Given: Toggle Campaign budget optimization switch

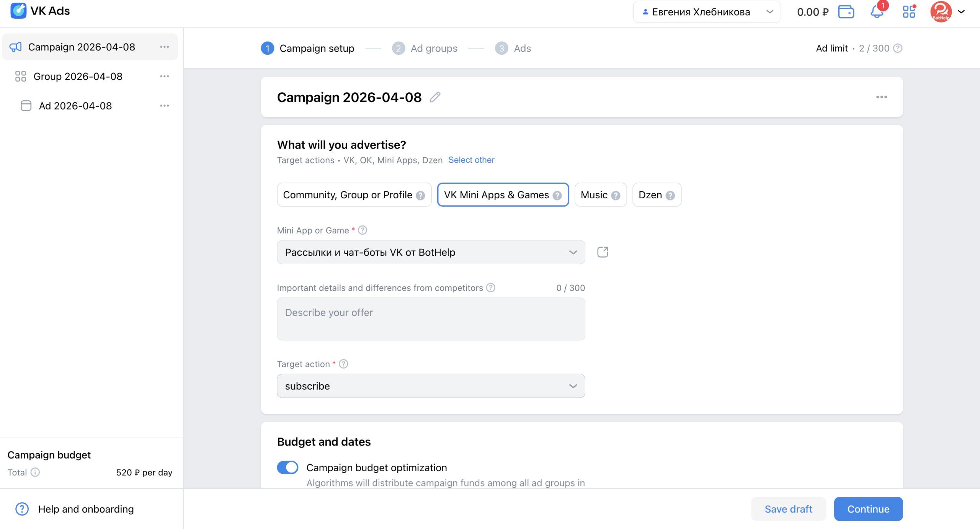Looking at the screenshot, I should tap(287, 467).
